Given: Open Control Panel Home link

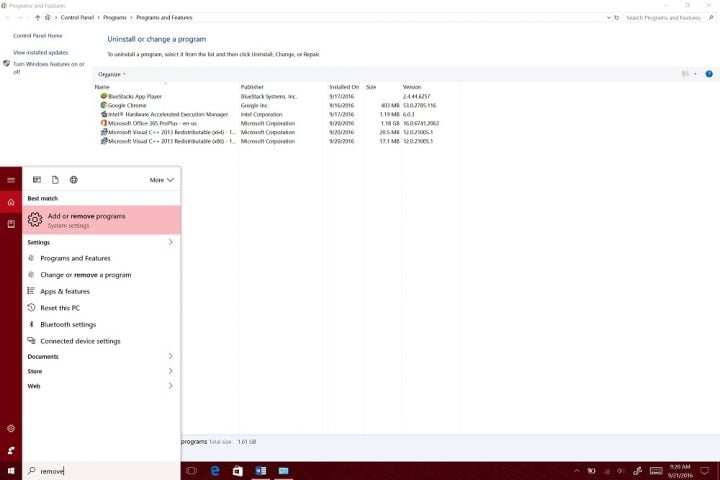Looking at the screenshot, I should point(38,35).
